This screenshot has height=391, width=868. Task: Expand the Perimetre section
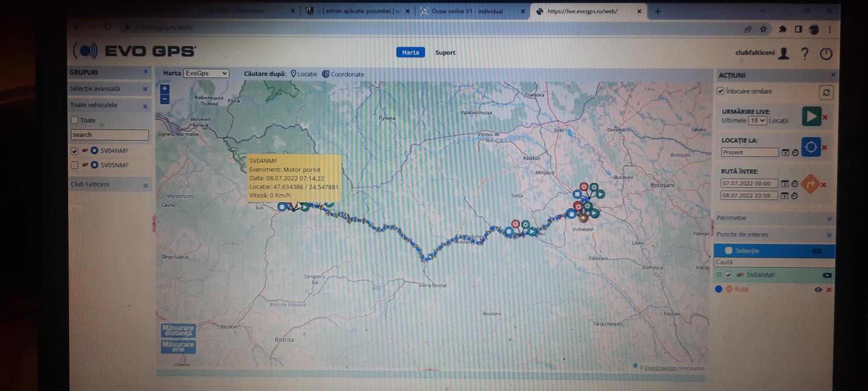click(829, 219)
